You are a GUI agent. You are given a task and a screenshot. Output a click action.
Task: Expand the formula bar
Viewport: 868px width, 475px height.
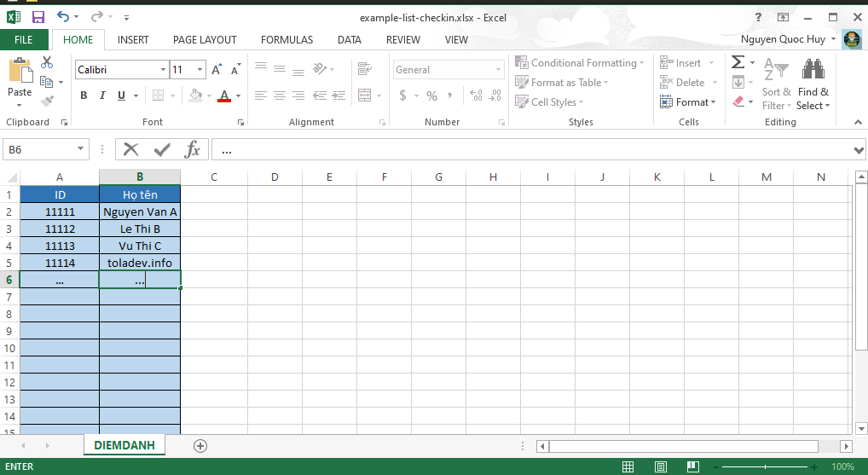(859, 150)
